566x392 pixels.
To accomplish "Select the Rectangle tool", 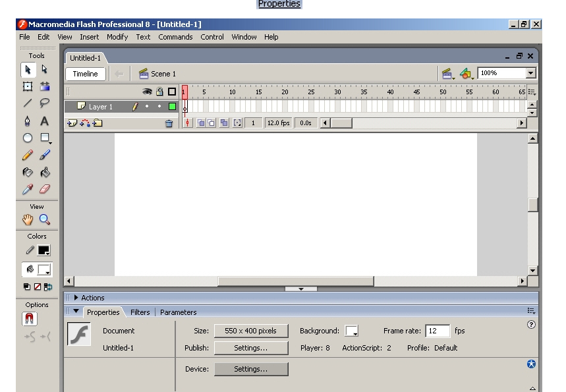I will 45,138.
